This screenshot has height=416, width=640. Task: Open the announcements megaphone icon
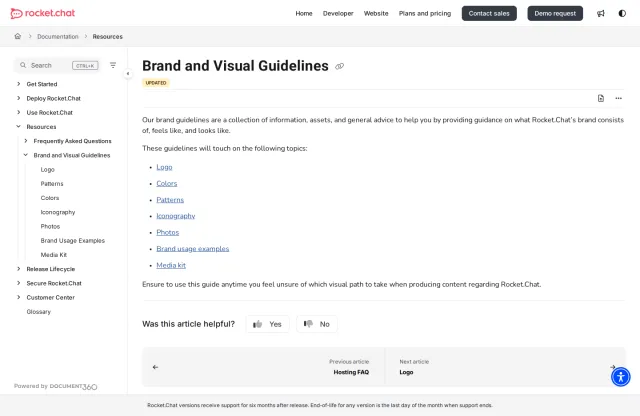(601, 13)
